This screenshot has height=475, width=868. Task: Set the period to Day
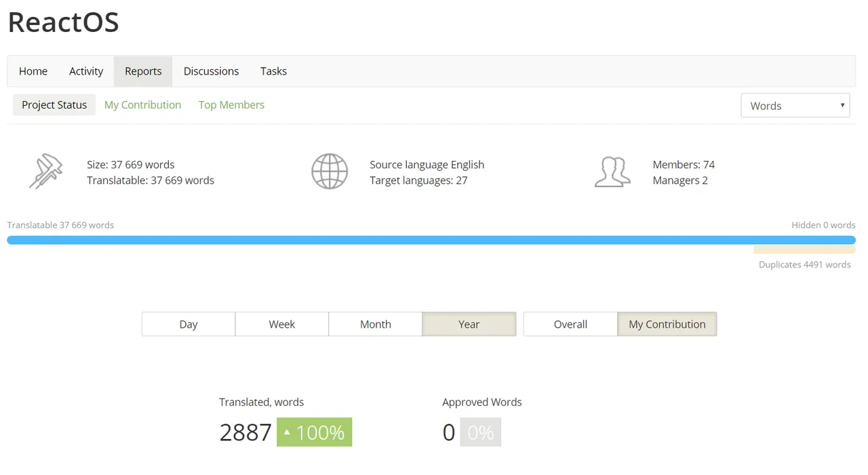click(189, 324)
